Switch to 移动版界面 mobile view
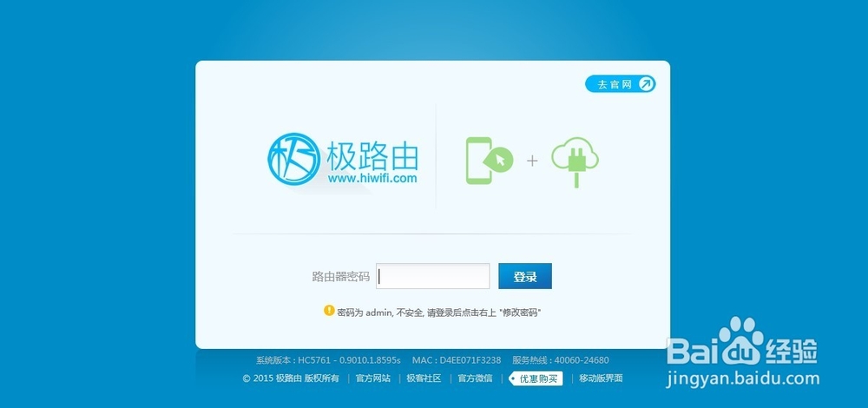868x408 pixels. [x=602, y=378]
